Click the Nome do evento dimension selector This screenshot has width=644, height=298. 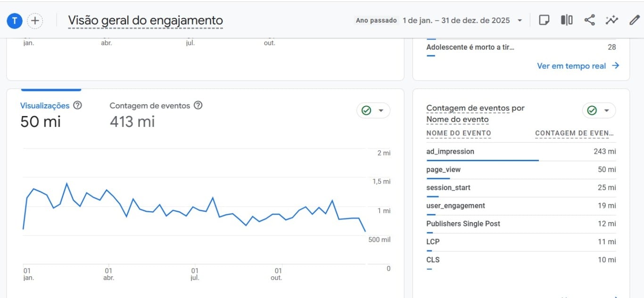click(x=457, y=120)
